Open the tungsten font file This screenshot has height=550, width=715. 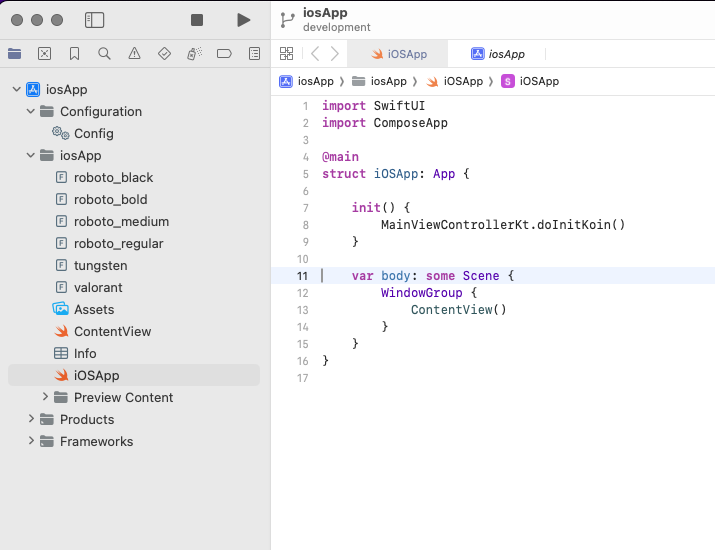pos(134,265)
